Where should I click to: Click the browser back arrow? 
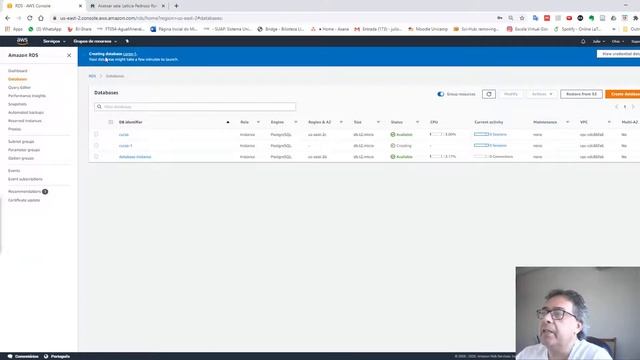[7, 18]
